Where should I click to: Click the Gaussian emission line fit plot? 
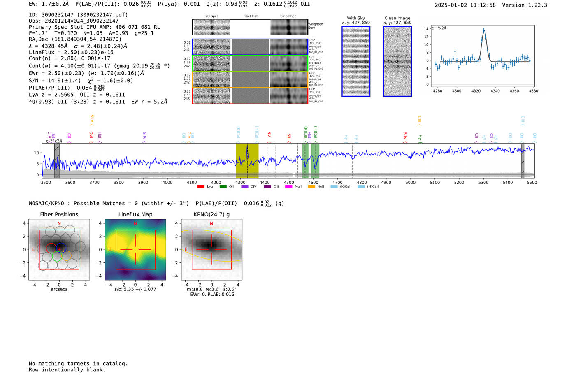(482, 56)
